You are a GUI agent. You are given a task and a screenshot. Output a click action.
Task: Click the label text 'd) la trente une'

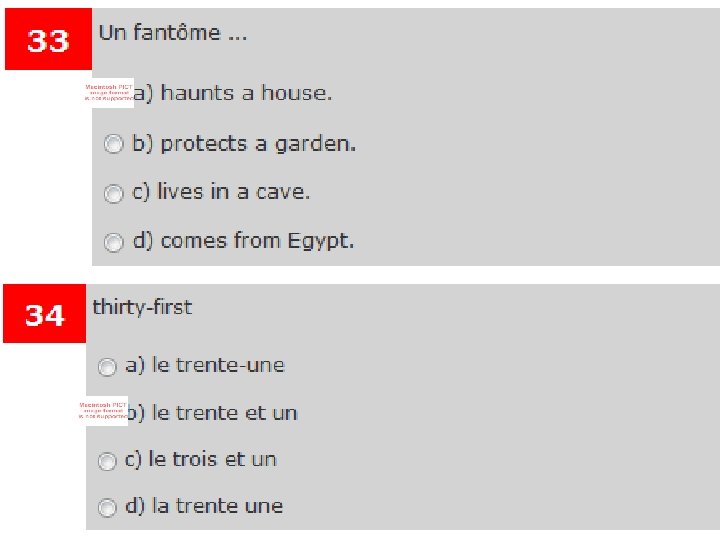click(203, 507)
